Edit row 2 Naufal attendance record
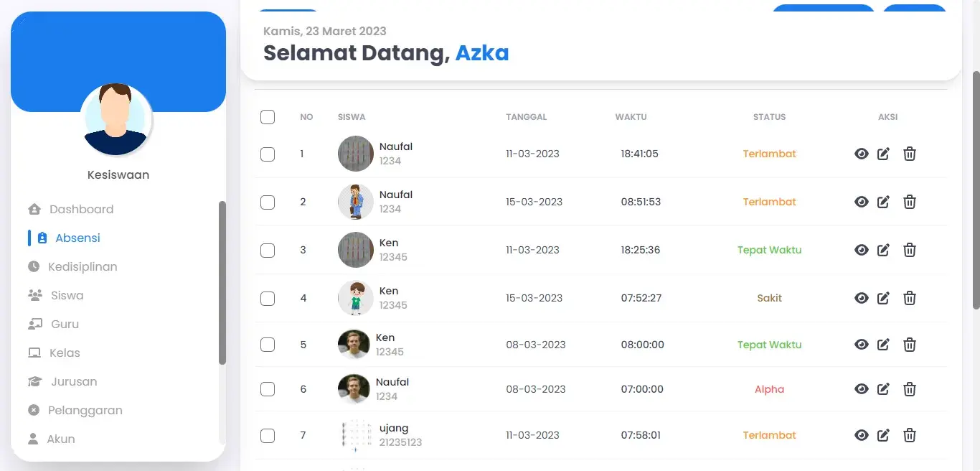 click(x=883, y=202)
